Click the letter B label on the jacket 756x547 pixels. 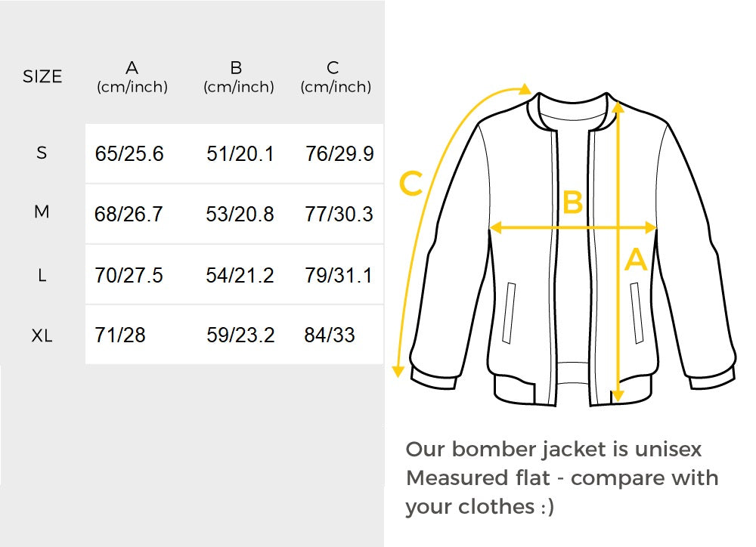point(572,202)
